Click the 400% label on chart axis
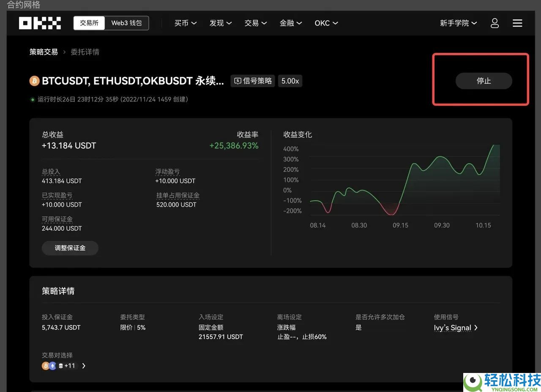541x392 pixels. coord(291,149)
